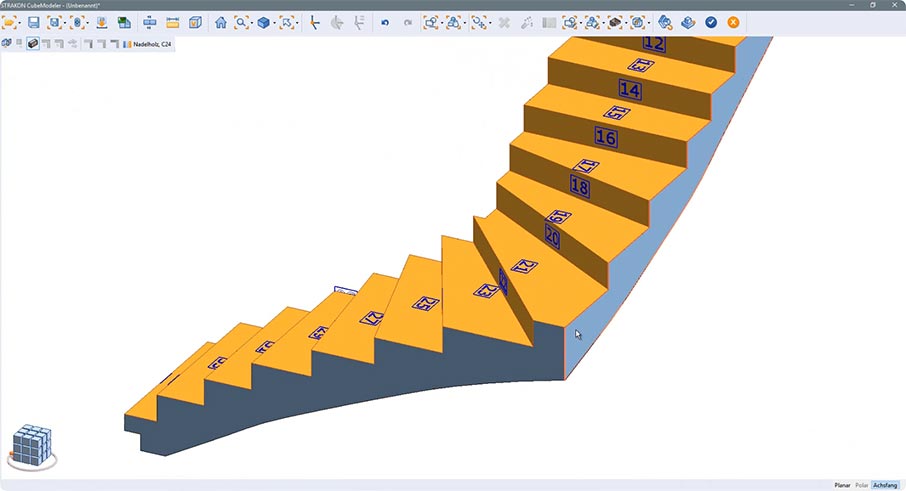This screenshot has height=491, width=906.
Task: Click the Redo arrow icon
Action: point(407,22)
